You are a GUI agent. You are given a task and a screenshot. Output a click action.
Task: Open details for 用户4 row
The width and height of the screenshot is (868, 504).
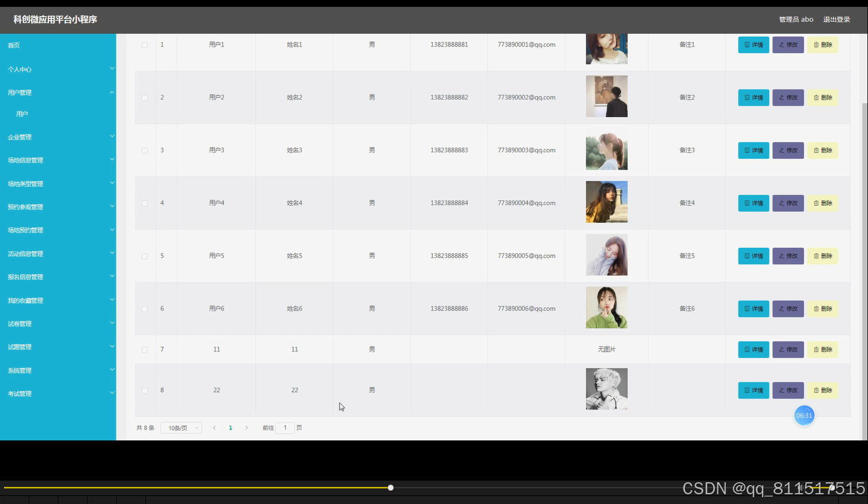pos(753,203)
